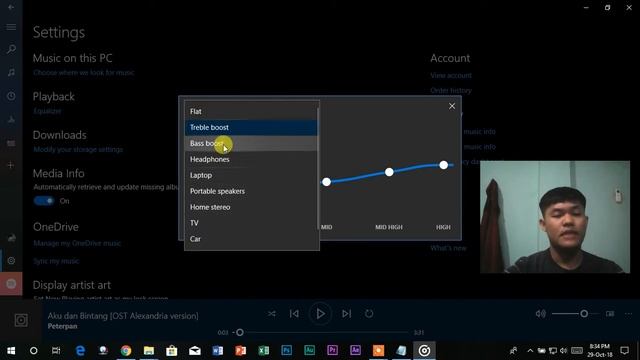The image size is (640, 360).
Task: Open Google Chrome from the taskbar
Action: 126,351
